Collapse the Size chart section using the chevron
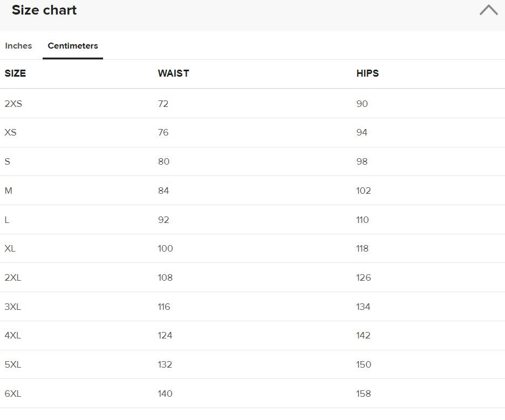The height and width of the screenshot is (420, 505). click(x=488, y=10)
